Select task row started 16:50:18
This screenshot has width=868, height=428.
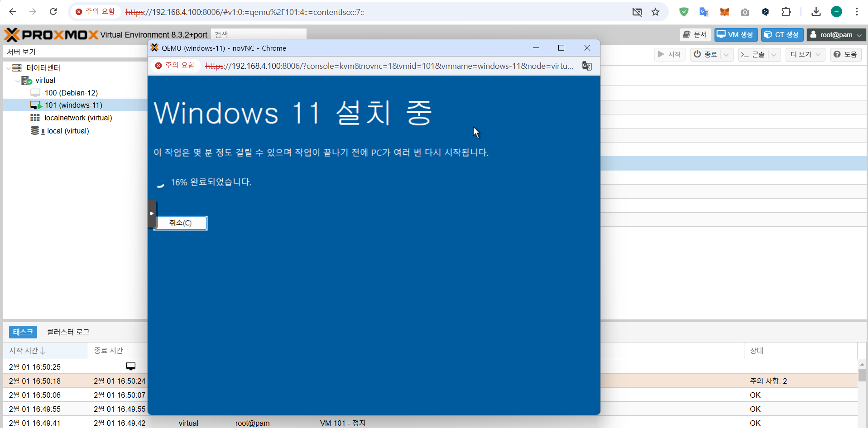pos(430,381)
